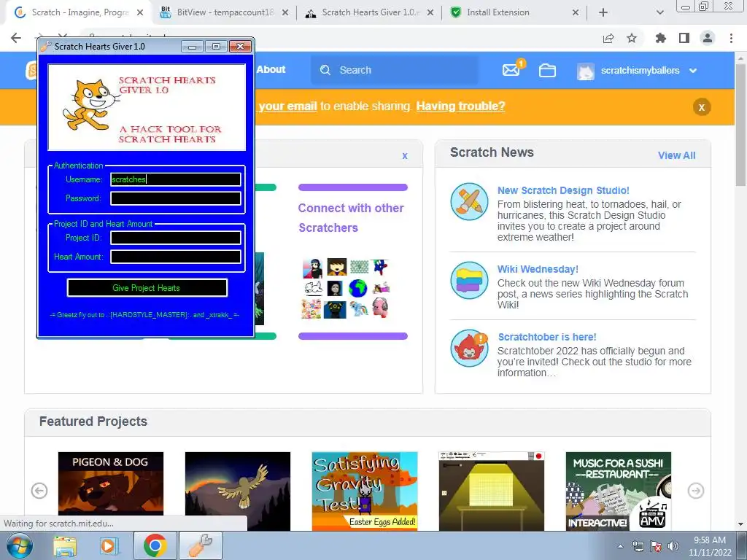
Task: Open the New Scratch Design Studio! headline
Action: click(x=563, y=190)
